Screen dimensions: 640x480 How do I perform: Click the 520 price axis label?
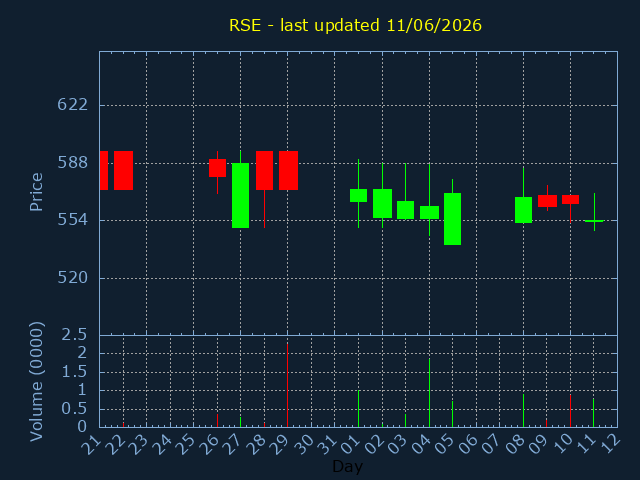click(x=73, y=278)
